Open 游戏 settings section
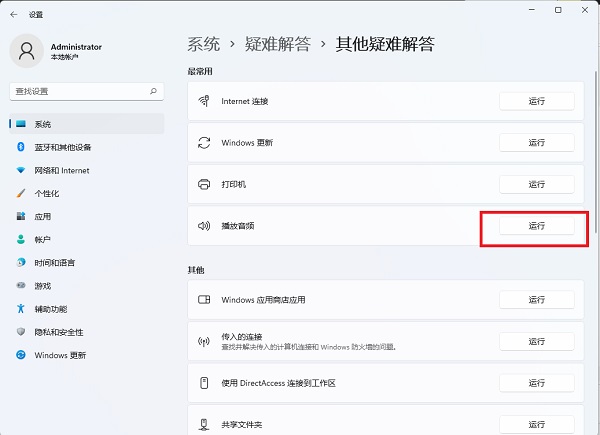600x435 pixels. [42, 285]
